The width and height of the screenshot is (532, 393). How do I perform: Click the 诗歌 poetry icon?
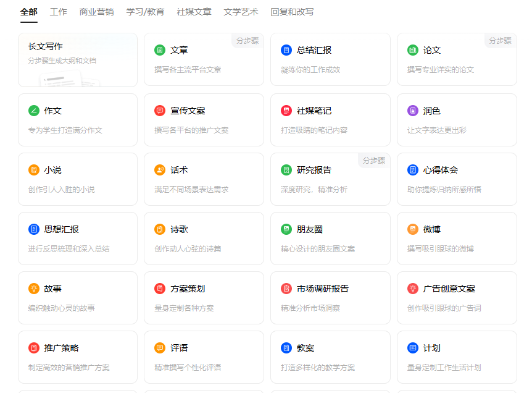click(160, 229)
